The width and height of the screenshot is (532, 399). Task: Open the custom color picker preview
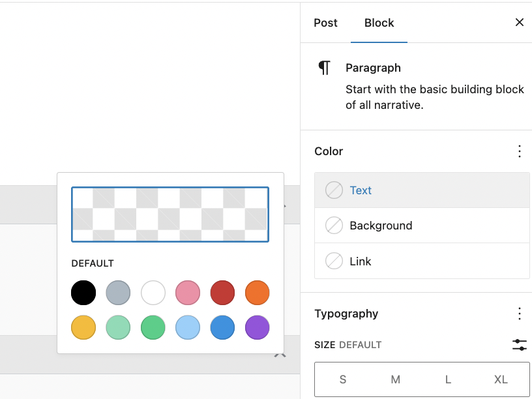(x=170, y=214)
